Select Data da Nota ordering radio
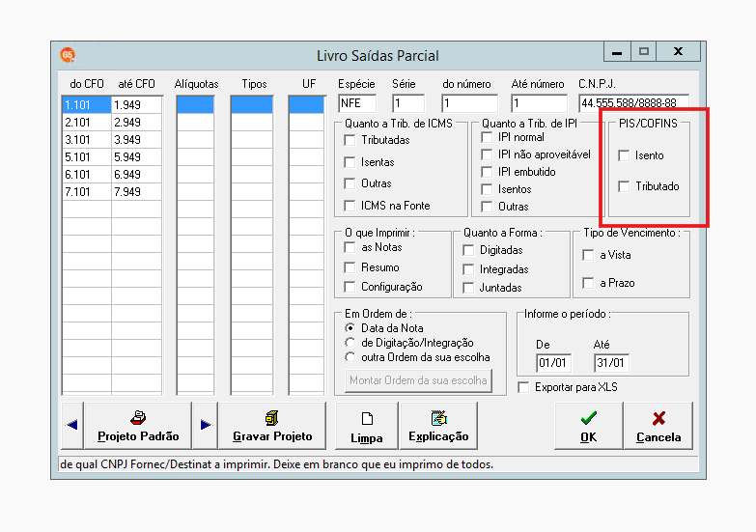 (350, 328)
